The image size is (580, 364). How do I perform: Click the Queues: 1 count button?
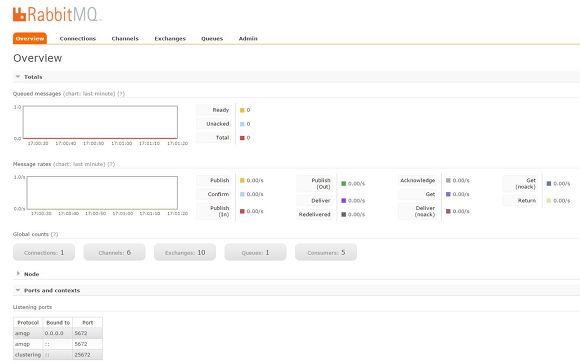click(x=256, y=252)
